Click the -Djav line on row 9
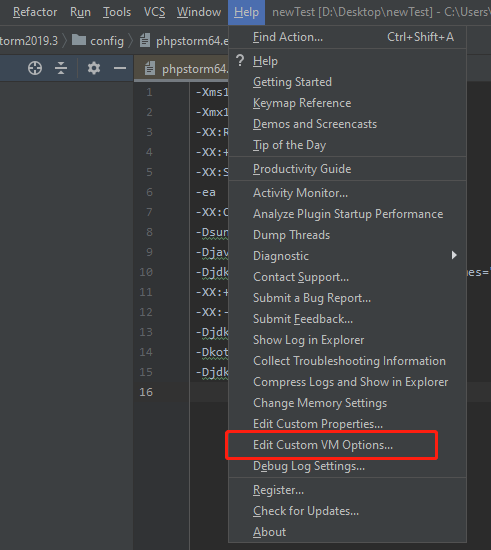This screenshot has height=550, width=491. [212, 252]
